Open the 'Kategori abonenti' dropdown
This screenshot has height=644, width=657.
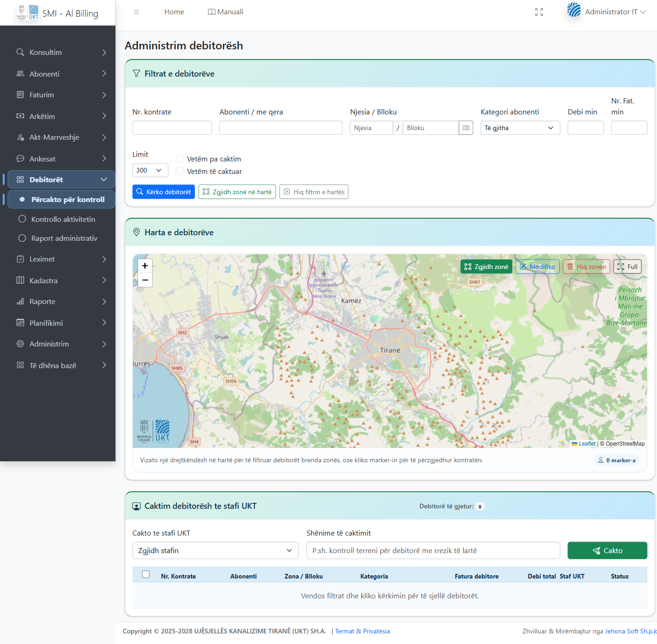pos(520,128)
